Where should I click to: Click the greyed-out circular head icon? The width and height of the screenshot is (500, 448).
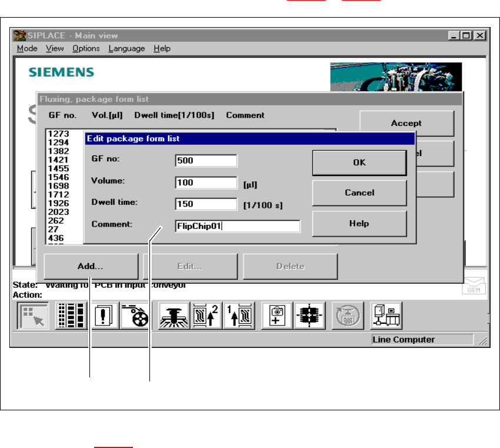click(348, 316)
